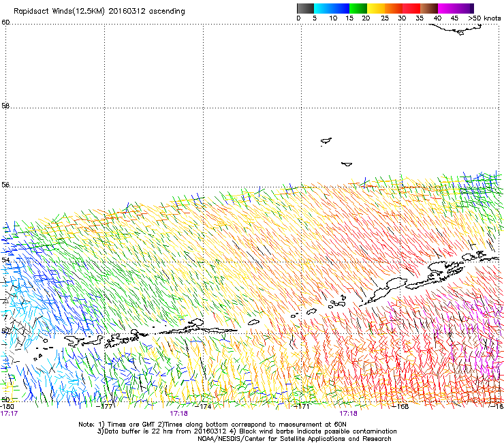Click the purple '17:17' time label
This screenshot has width=504, height=443.
click(x=9, y=414)
